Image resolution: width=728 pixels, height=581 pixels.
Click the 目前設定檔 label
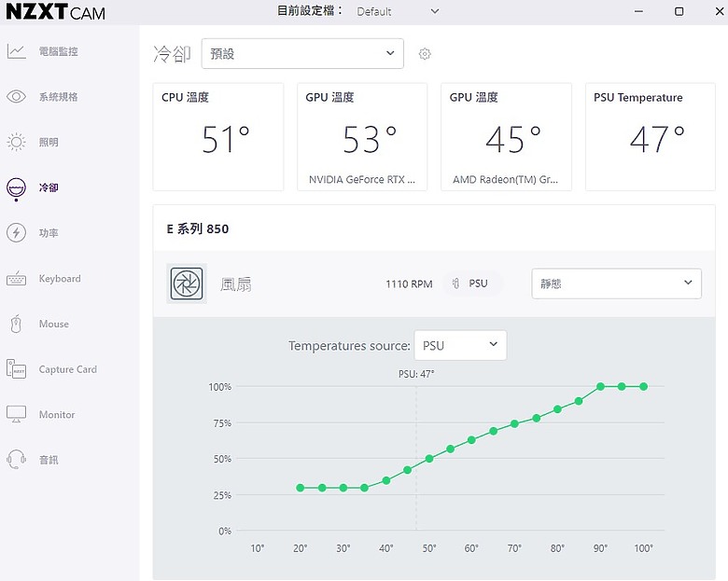[x=310, y=10]
